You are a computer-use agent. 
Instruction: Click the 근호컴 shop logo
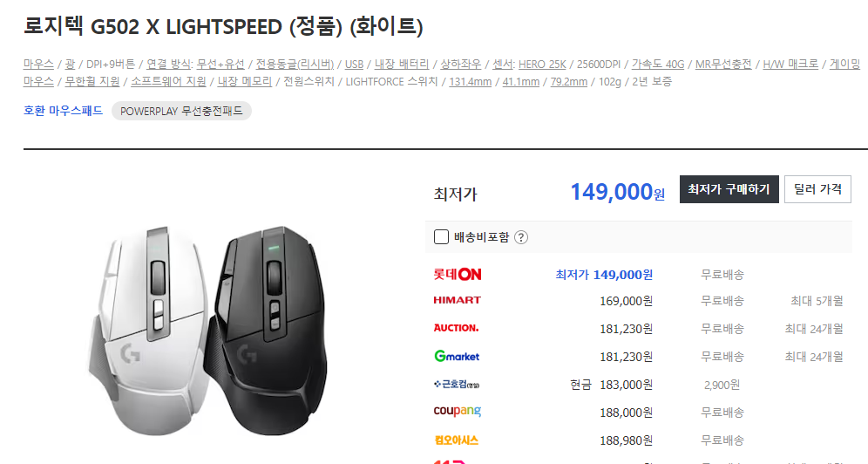click(457, 384)
